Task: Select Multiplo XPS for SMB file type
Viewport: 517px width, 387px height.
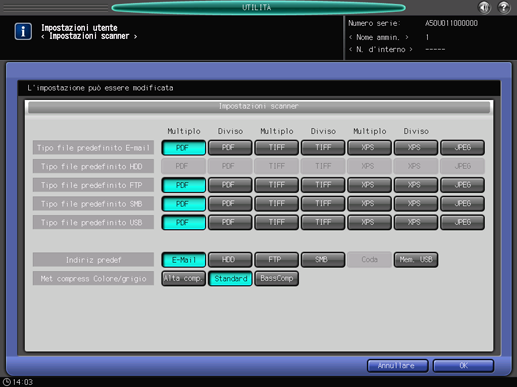Action: point(369,204)
